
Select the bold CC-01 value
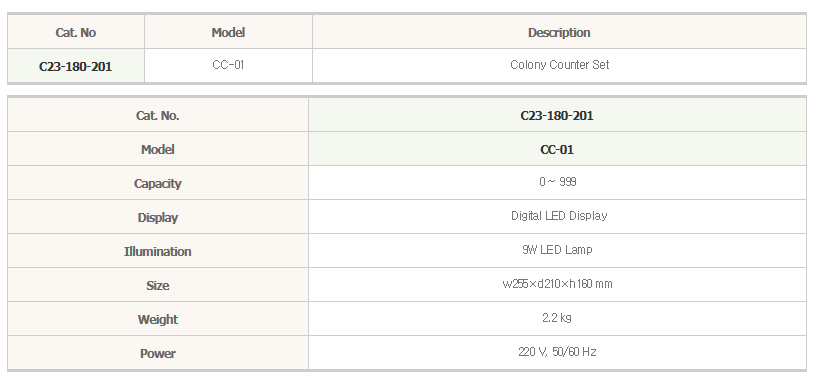click(x=557, y=150)
